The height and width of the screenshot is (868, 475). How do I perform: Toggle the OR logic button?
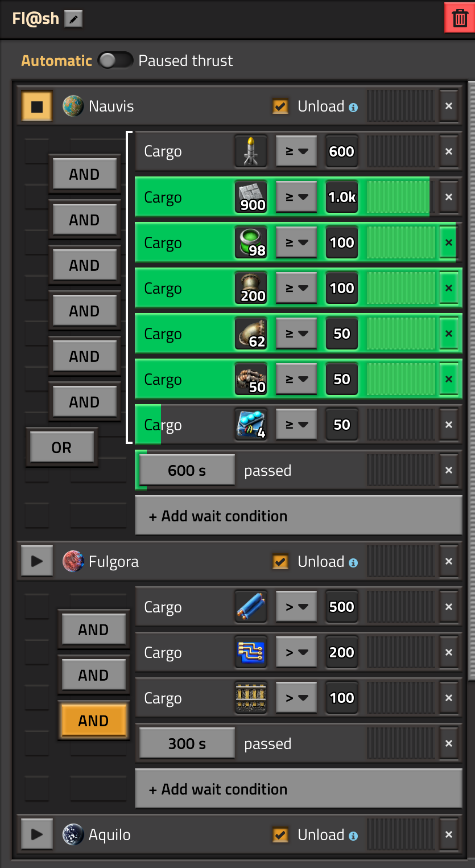61,447
